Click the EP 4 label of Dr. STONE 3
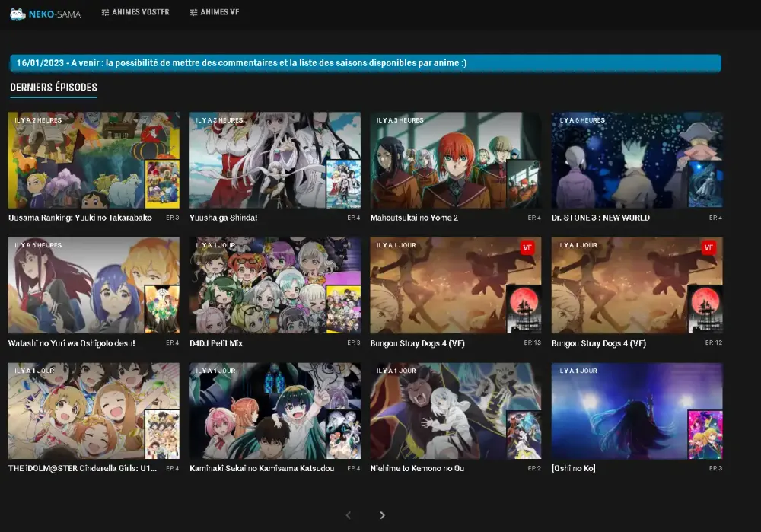 (715, 218)
